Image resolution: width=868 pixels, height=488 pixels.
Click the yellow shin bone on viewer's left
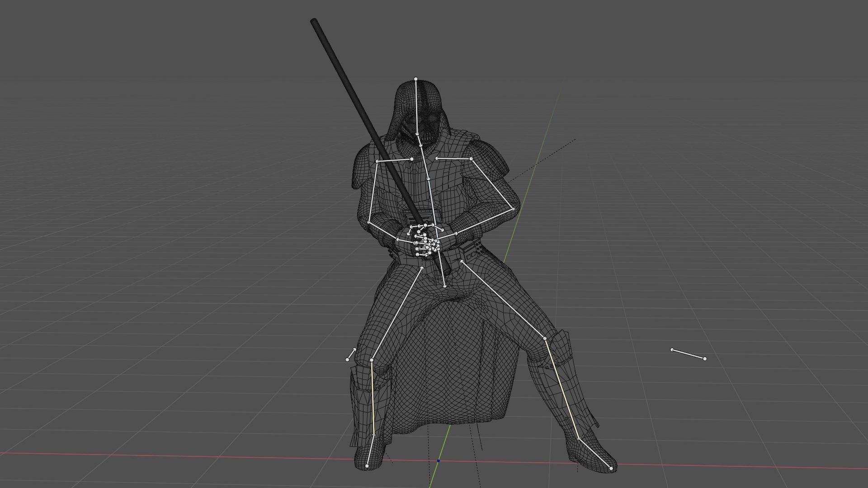pos(373,398)
